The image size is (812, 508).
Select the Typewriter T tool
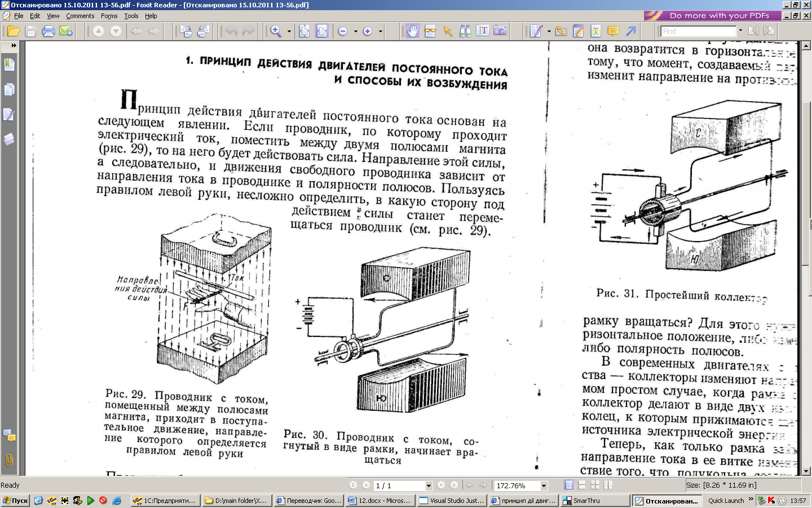coord(596,31)
